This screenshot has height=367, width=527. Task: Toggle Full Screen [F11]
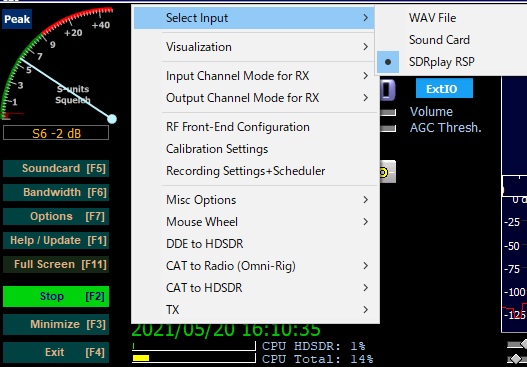pos(56,264)
